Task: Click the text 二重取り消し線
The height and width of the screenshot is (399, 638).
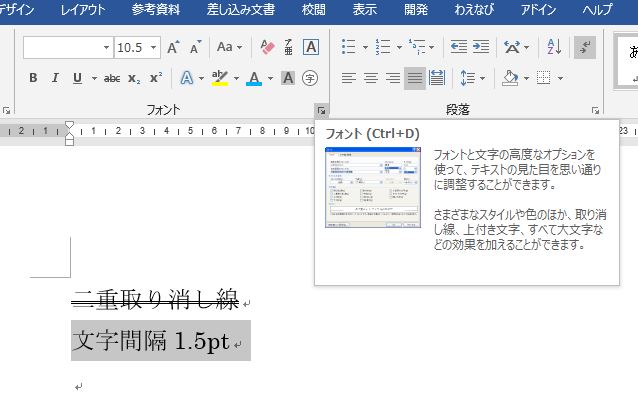Action: coord(155,299)
